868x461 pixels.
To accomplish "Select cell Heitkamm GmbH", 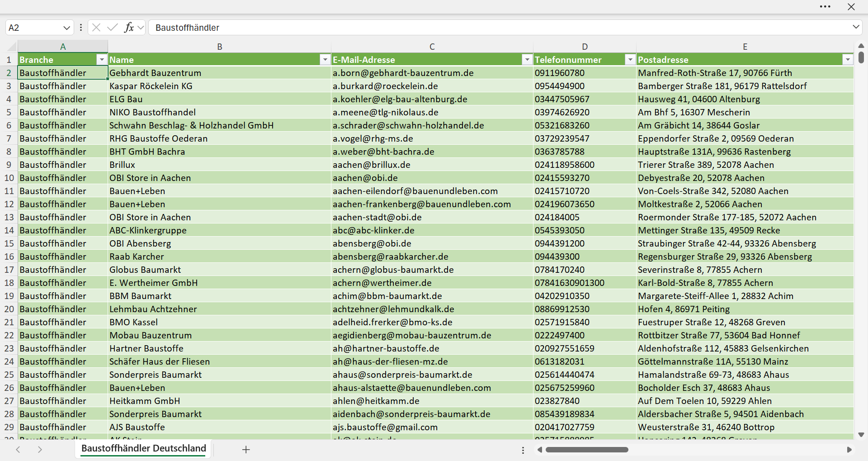I will point(220,401).
